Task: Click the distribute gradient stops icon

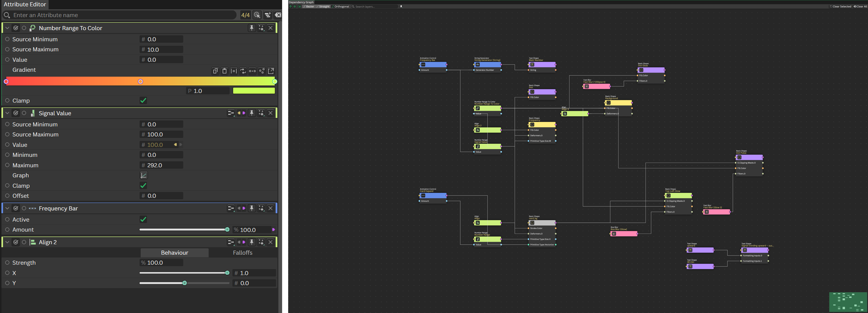Action: [234, 71]
